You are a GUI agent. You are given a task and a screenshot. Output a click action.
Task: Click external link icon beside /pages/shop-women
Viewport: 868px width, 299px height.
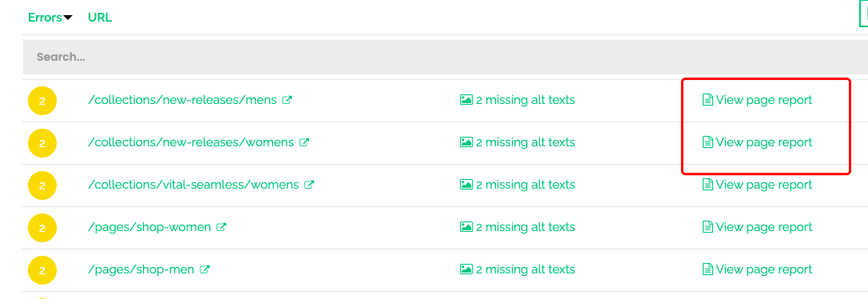pos(221,227)
